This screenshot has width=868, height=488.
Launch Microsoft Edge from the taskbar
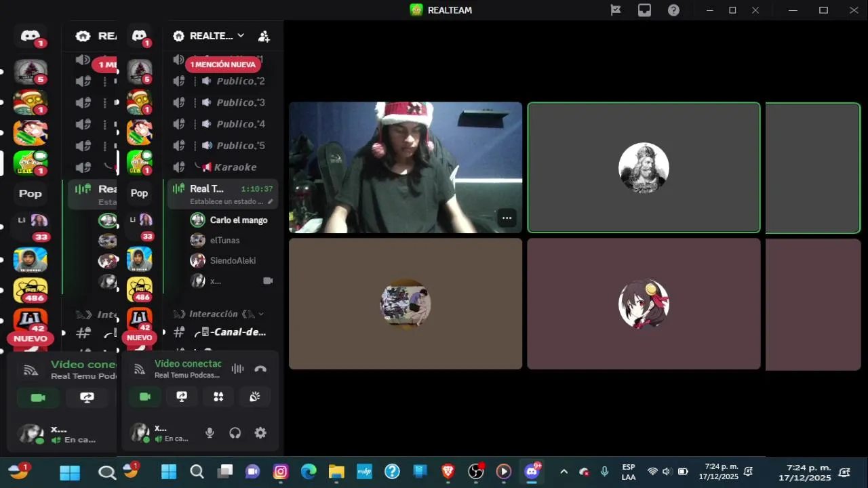[x=309, y=472]
